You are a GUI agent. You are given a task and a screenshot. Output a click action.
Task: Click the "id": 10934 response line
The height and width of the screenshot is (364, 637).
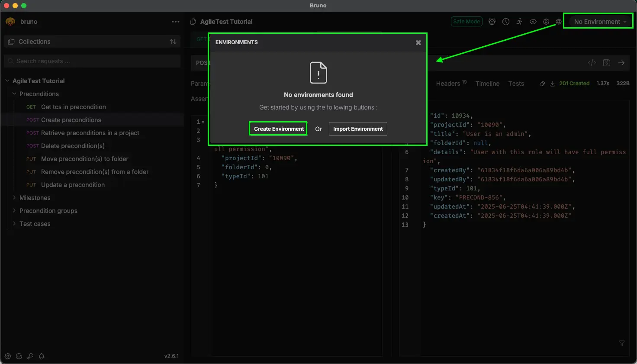451,116
